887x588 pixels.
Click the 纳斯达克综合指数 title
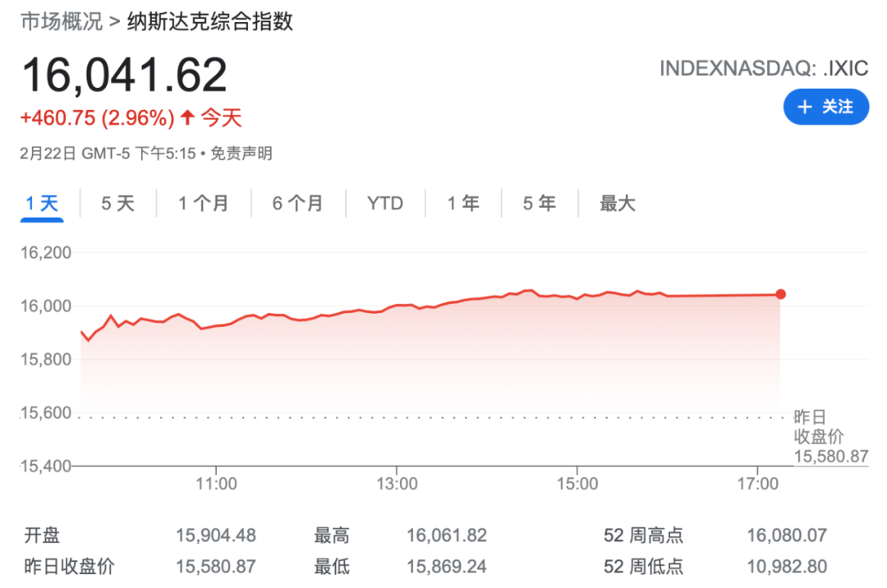click(210, 21)
